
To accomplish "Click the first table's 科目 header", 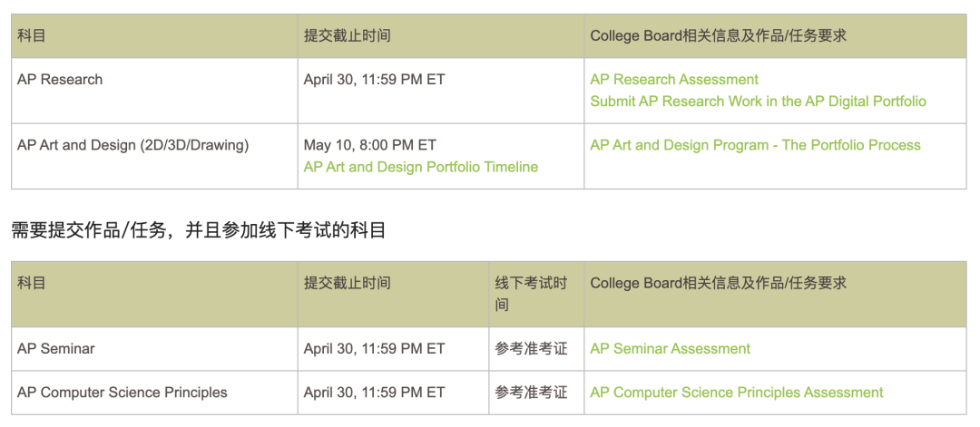I will 32,36.
